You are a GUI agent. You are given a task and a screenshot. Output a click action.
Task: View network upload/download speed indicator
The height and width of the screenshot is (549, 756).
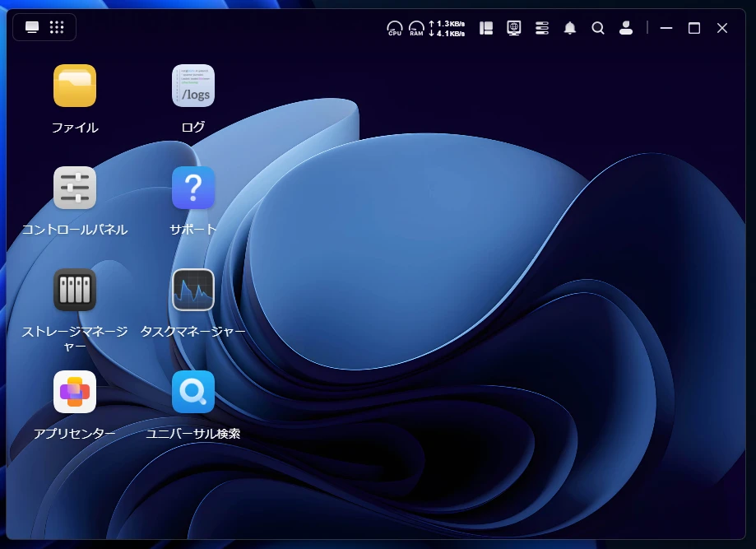click(x=447, y=29)
